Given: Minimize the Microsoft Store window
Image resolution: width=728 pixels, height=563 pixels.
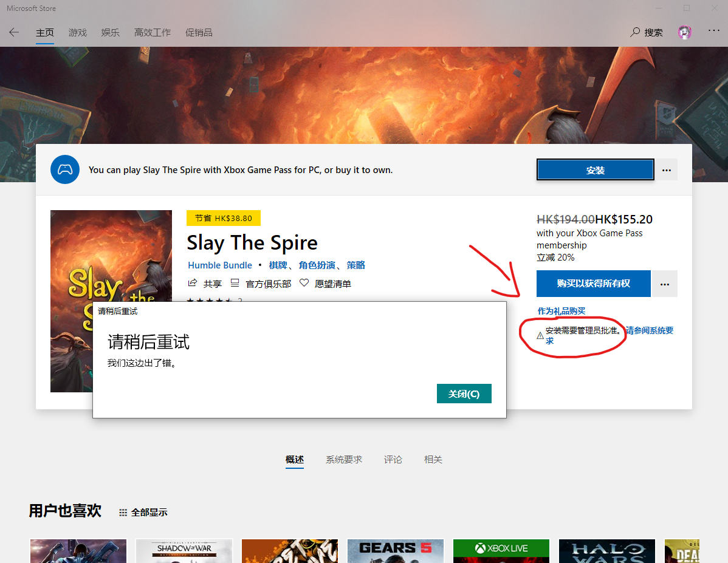Looking at the screenshot, I should click(658, 8).
